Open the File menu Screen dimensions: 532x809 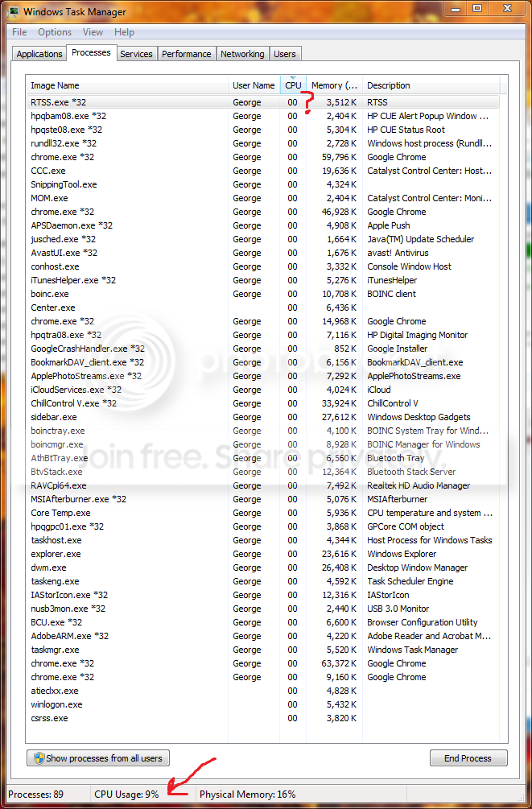pyautogui.click(x=19, y=32)
